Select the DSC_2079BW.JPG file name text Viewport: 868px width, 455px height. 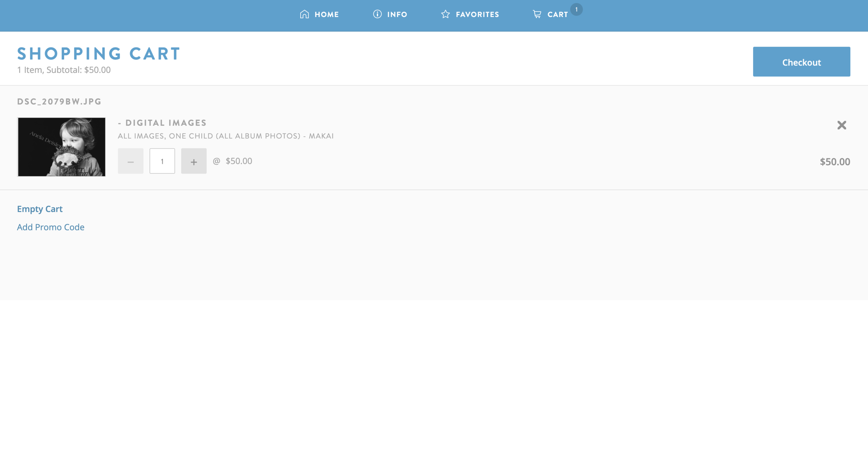click(59, 102)
